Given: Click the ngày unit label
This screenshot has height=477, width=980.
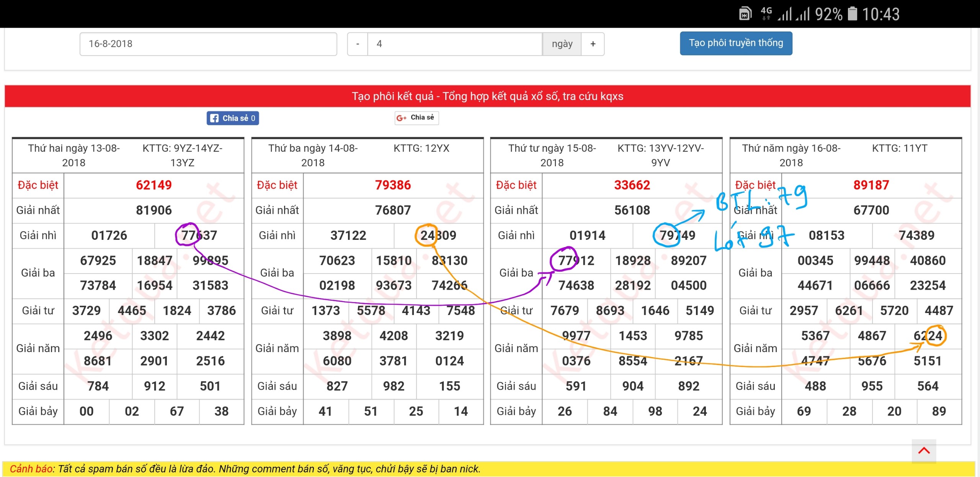Looking at the screenshot, I should tap(562, 44).
